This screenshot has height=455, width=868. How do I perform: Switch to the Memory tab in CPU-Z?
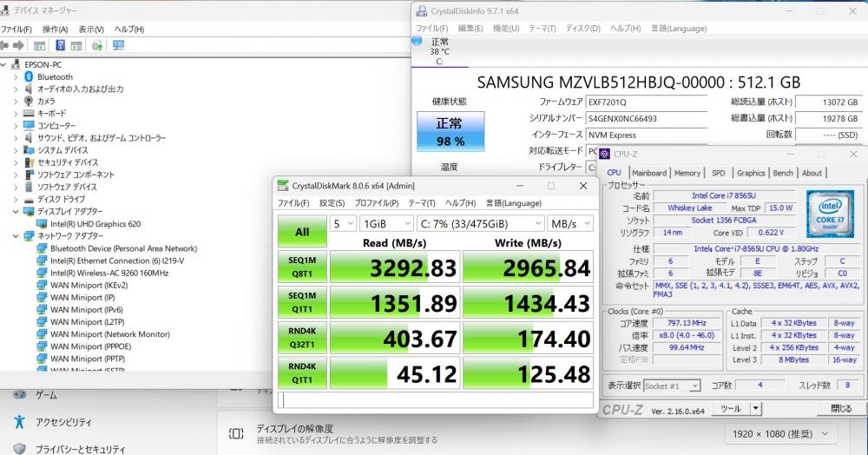[x=687, y=173]
